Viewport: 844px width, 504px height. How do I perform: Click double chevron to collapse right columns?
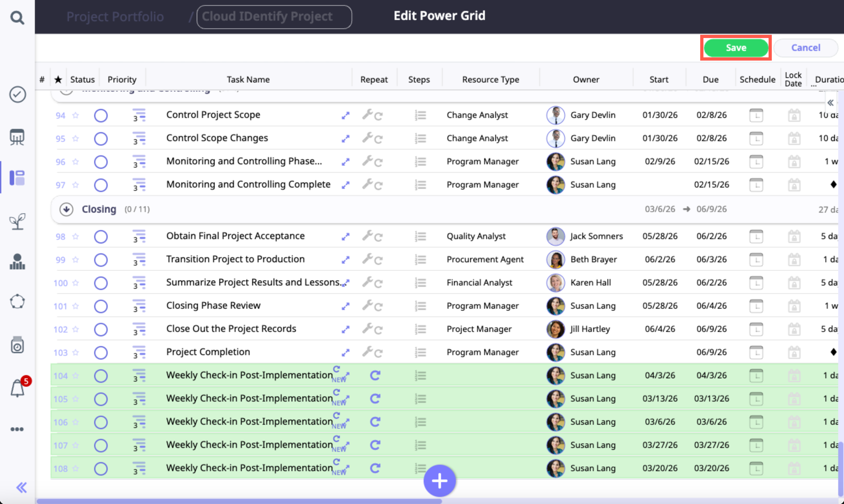pos(830,102)
